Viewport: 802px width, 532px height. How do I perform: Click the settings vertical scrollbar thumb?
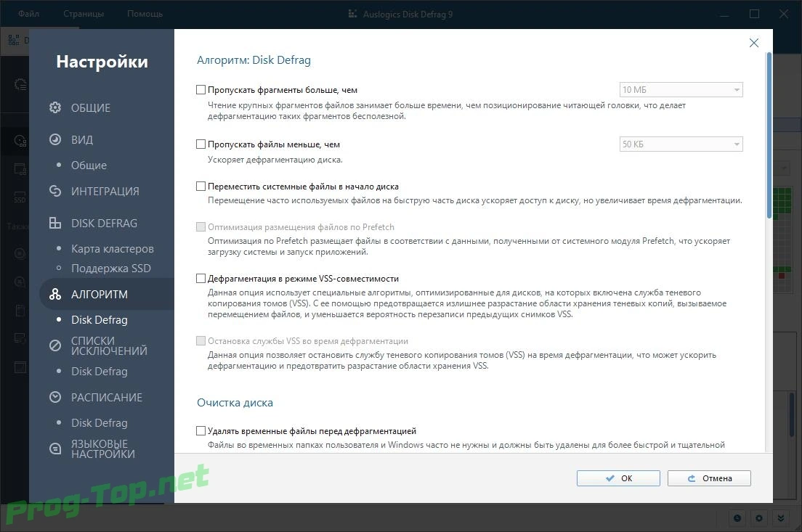click(769, 136)
